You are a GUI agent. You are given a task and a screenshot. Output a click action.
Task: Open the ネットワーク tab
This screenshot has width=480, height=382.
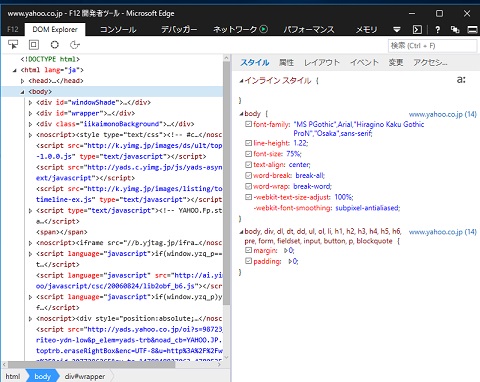(x=235, y=30)
